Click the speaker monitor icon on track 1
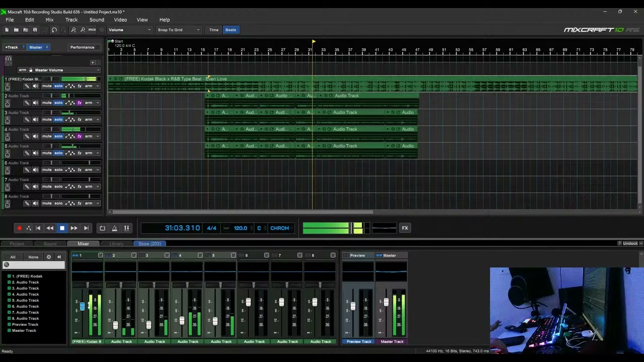 pos(35,86)
